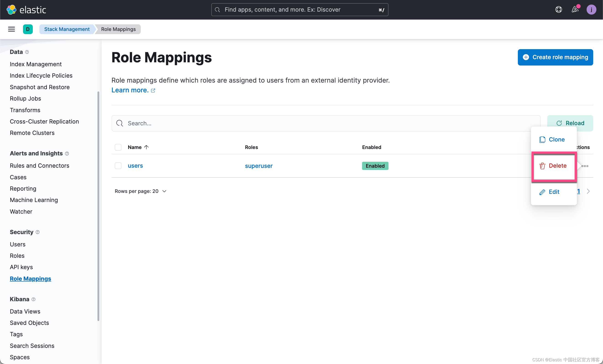Select Delete in the context menu
The width and height of the screenshot is (603, 364).
(554, 166)
